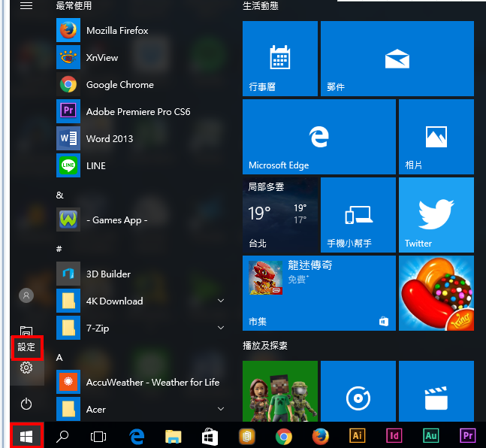Open the 行事曆 calendar tile
This screenshot has width=486, height=448.
click(x=280, y=59)
